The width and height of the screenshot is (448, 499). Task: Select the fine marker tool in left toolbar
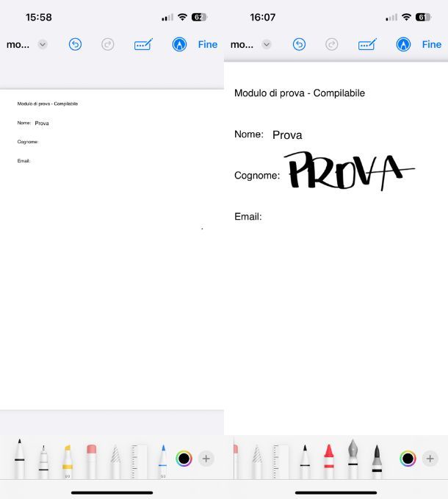(x=43, y=462)
